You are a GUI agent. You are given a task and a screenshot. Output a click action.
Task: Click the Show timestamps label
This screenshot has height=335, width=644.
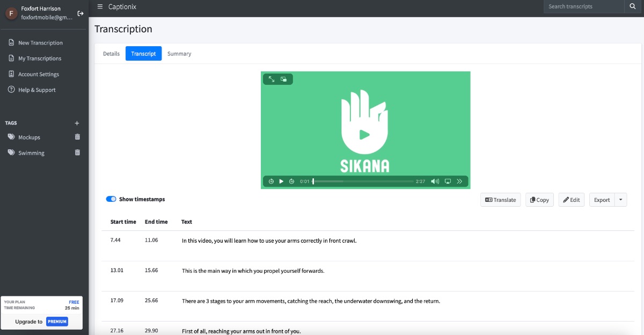[142, 199]
